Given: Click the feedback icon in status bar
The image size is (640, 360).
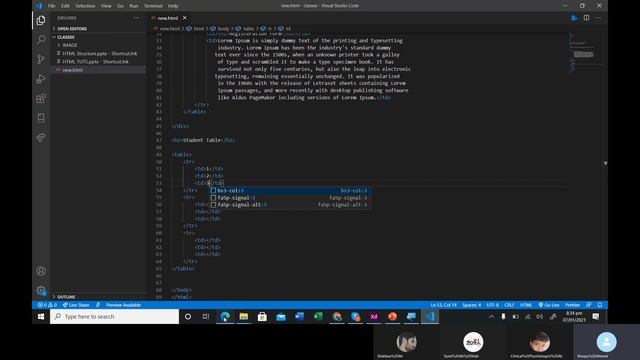Looking at the screenshot, I should pyautogui.click(x=589, y=305).
